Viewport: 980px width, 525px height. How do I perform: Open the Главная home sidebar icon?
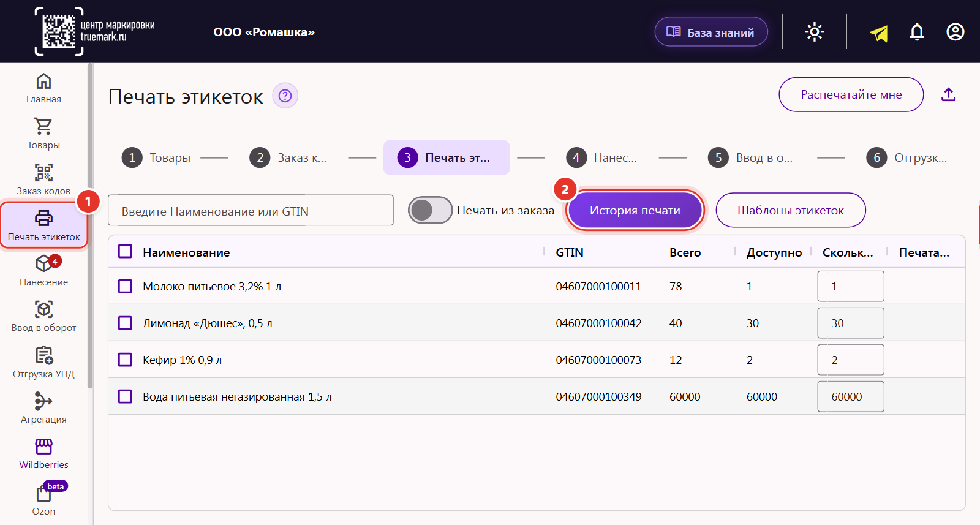click(43, 81)
